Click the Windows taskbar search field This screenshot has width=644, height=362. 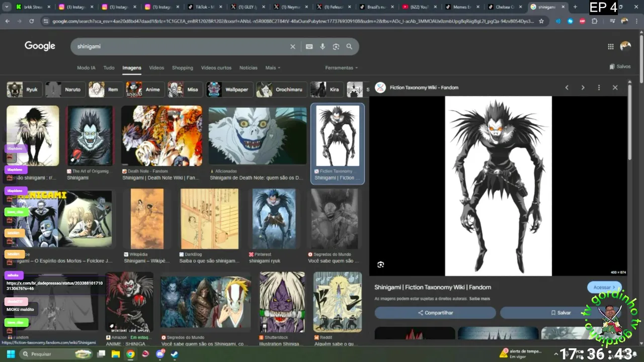pyautogui.click(x=56, y=354)
